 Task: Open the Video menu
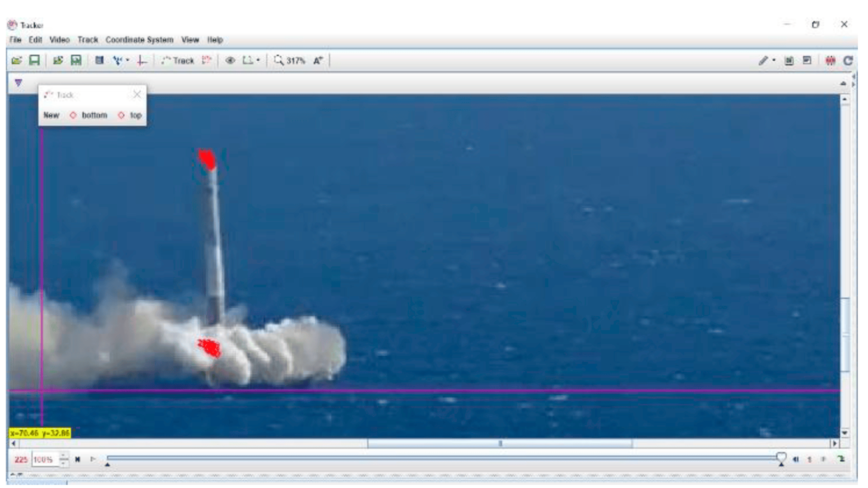click(x=59, y=40)
